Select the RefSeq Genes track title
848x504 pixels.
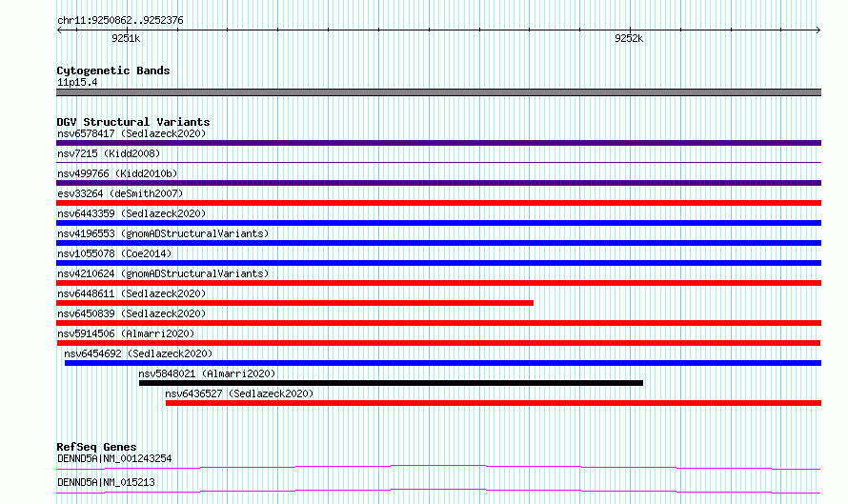click(x=96, y=447)
